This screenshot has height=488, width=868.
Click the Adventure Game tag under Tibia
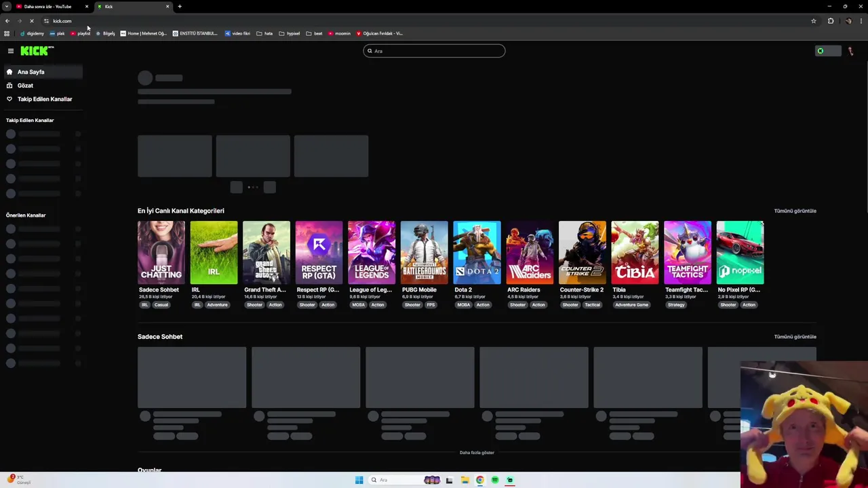point(631,305)
